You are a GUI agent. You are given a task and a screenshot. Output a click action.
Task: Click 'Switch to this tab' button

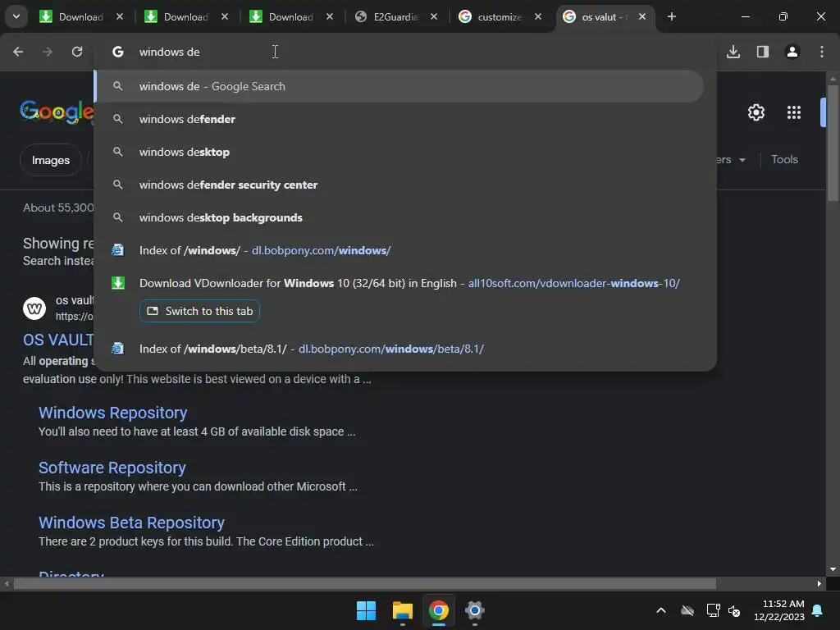coord(200,311)
